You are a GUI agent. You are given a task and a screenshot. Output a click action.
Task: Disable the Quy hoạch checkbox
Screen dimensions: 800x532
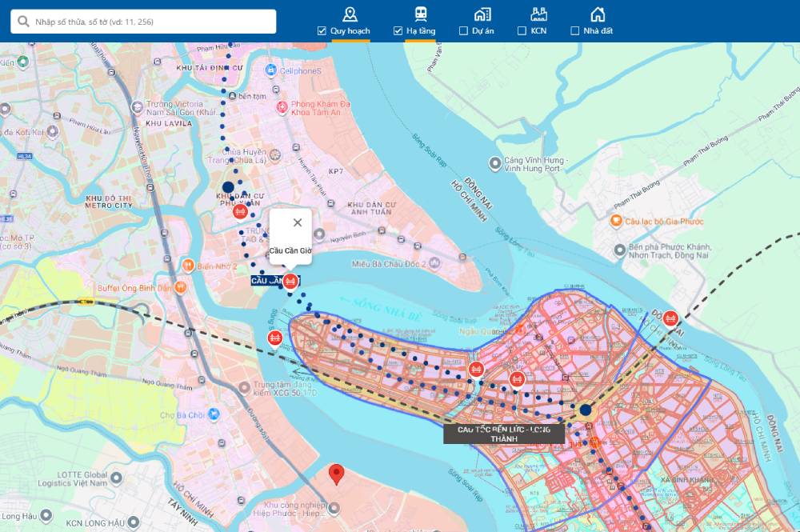(322, 31)
